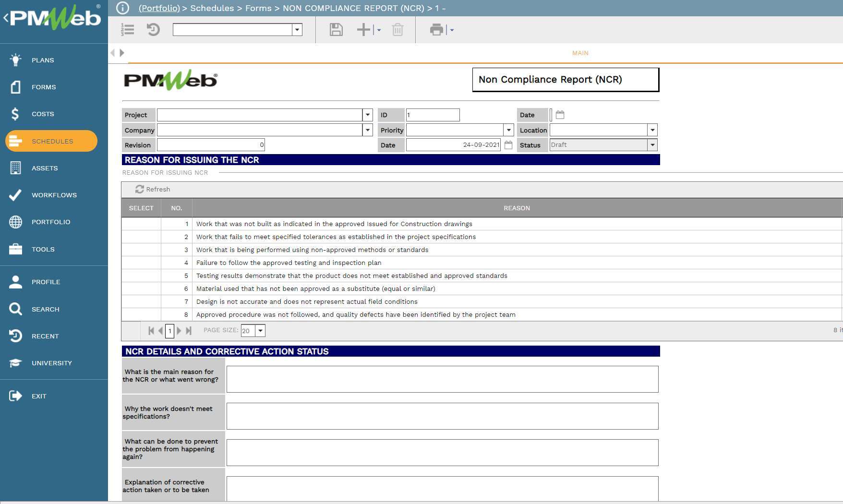Viewport: 843px width, 504px height.
Task: Open the Portfolio breadcrumb link
Action: pyautogui.click(x=159, y=8)
